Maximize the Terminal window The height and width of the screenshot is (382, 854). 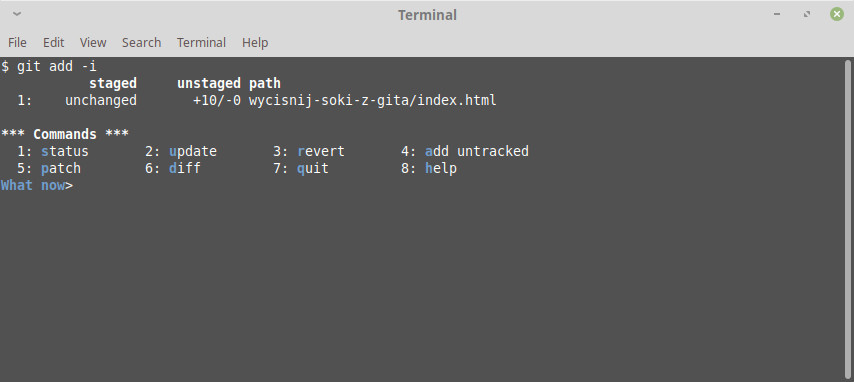pos(807,15)
